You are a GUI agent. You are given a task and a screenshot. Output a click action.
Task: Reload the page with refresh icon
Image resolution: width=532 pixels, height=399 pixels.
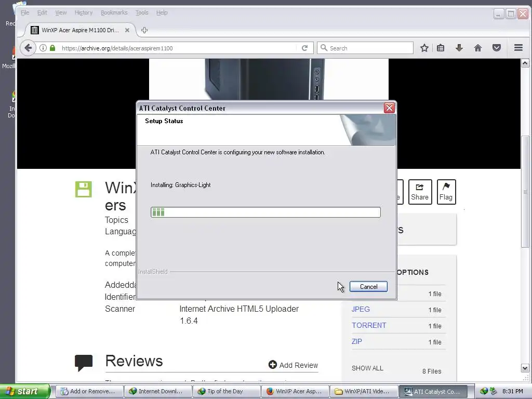(x=304, y=48)
